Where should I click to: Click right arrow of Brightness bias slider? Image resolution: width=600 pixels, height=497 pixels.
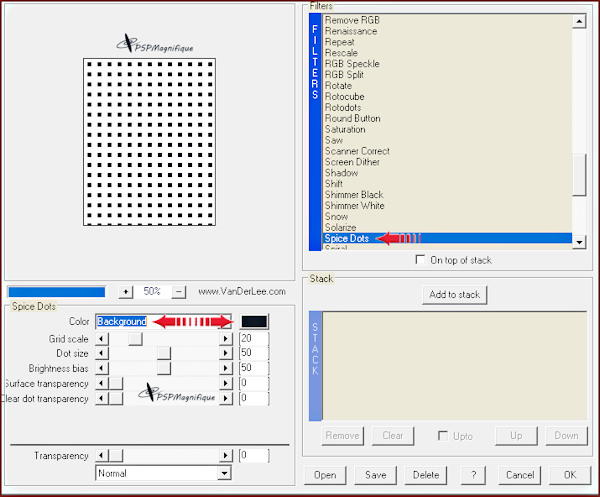point(225,368)
